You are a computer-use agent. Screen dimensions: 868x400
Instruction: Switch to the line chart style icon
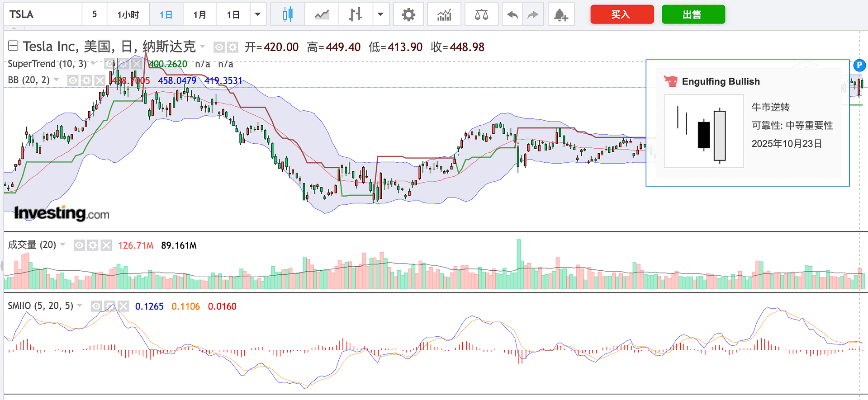point(322,14)
